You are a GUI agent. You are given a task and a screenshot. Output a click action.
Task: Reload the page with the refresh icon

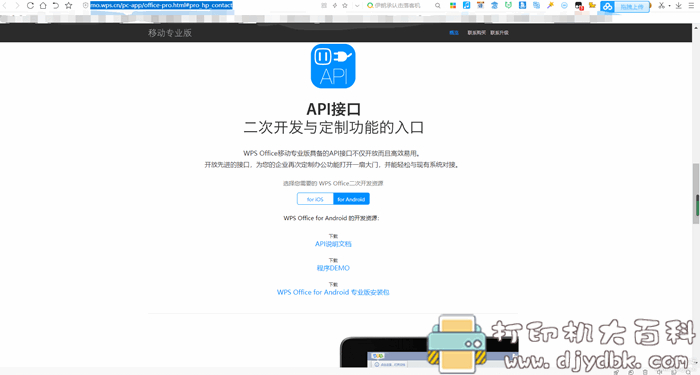30,5
